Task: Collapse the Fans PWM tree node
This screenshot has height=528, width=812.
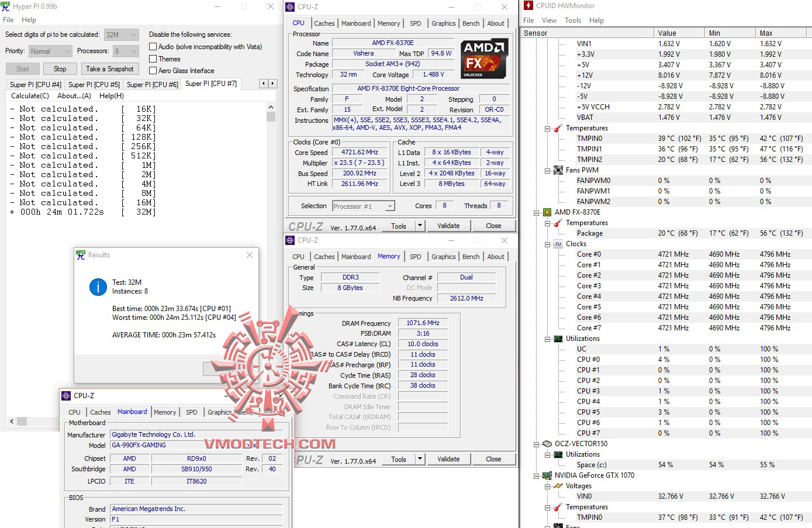Action: click(x=547, y=170)
